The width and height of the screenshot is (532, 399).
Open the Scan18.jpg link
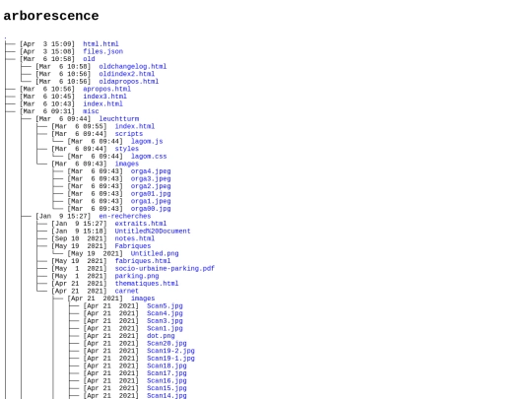(x=166, y=366)
